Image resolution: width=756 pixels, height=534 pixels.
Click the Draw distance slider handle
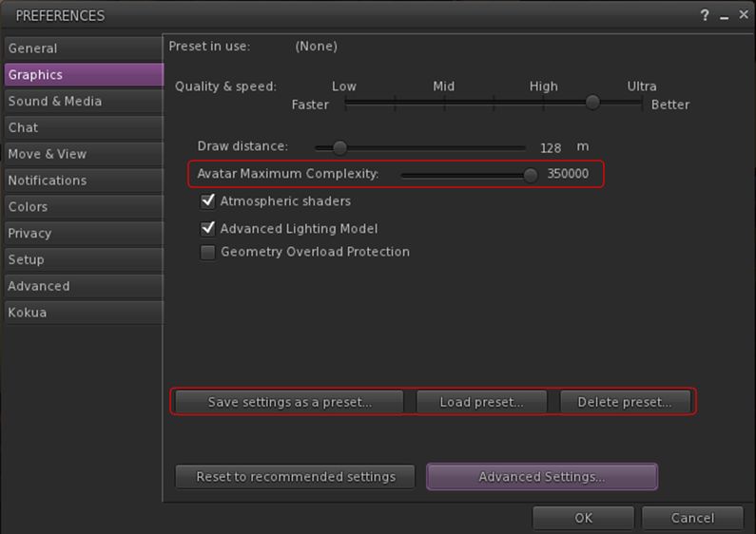(339, 147)
